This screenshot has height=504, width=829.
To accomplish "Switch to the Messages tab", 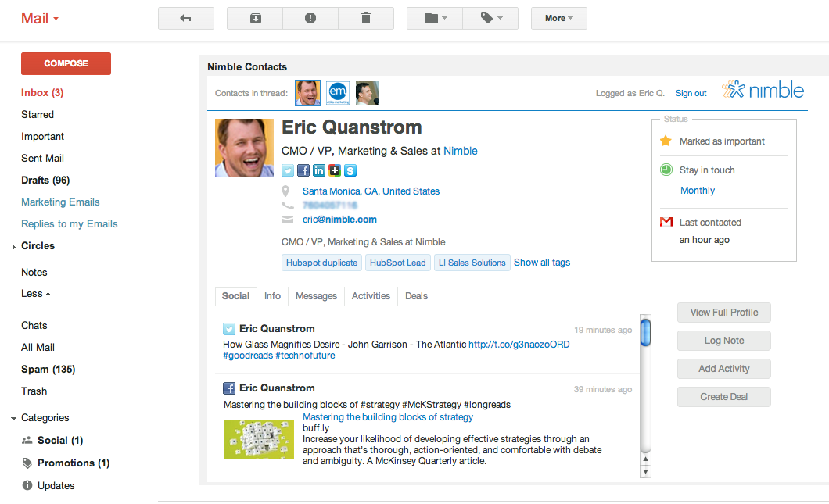I will [316, 296].
